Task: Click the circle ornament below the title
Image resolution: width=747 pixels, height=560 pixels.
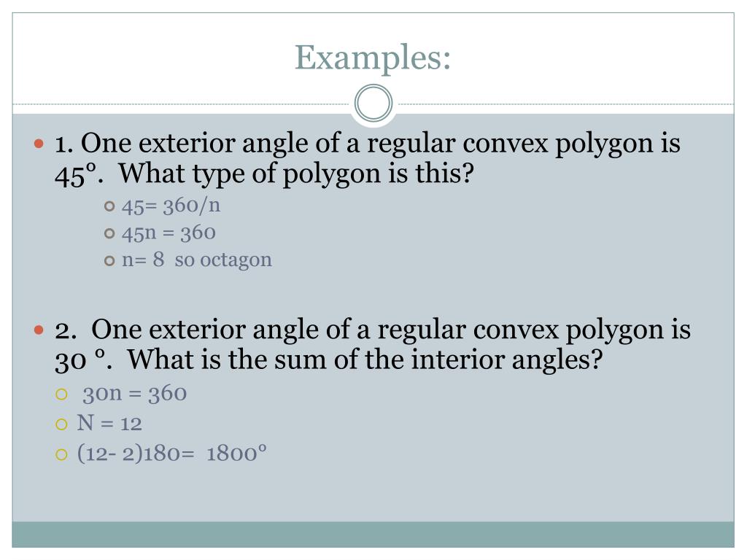Action: 373,104
